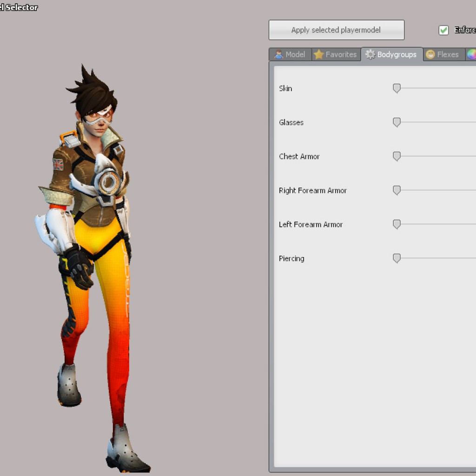Image resolution: width=476 pixels, height=476 pixels.
Task: Click the Glasses slider handle
Action: tap(397, 122)
